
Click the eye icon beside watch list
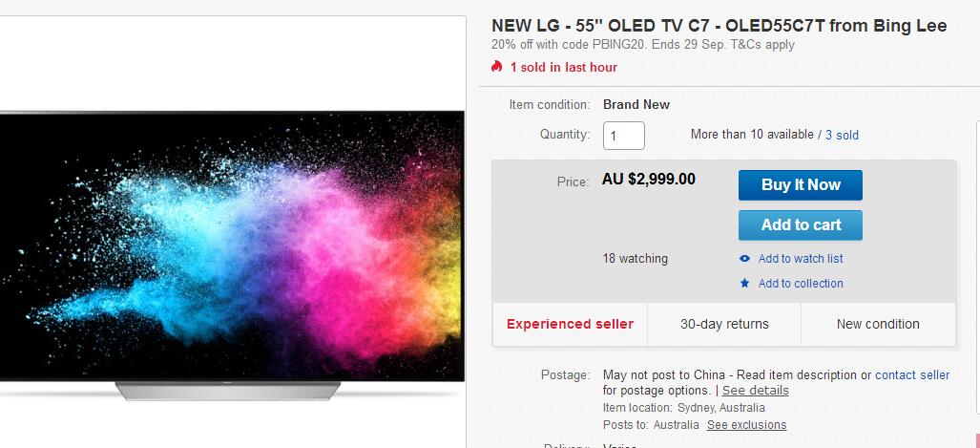pos(744,259)
